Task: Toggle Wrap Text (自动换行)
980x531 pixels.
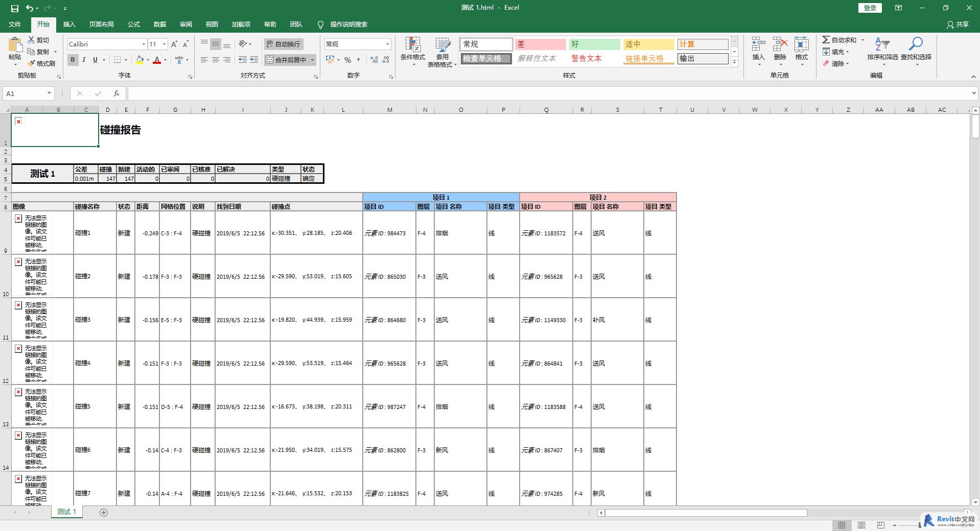Action: 284,44
